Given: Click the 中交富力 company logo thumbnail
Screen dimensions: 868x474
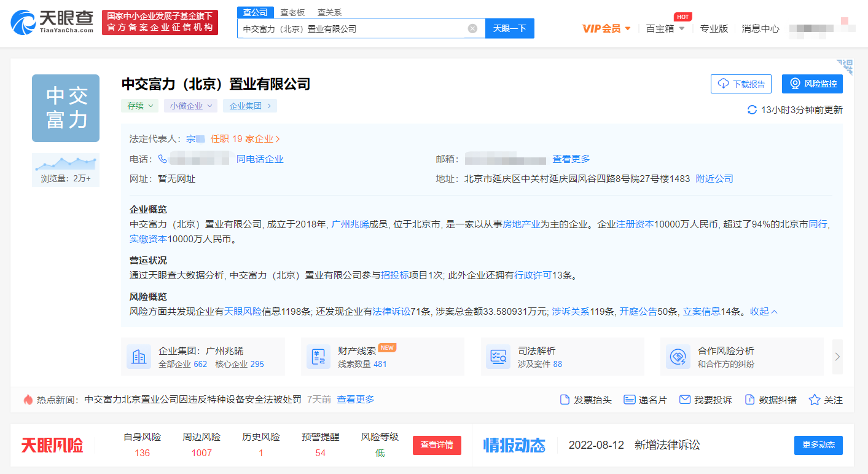Looking at the screenshot, I should (x=66, y=108).
